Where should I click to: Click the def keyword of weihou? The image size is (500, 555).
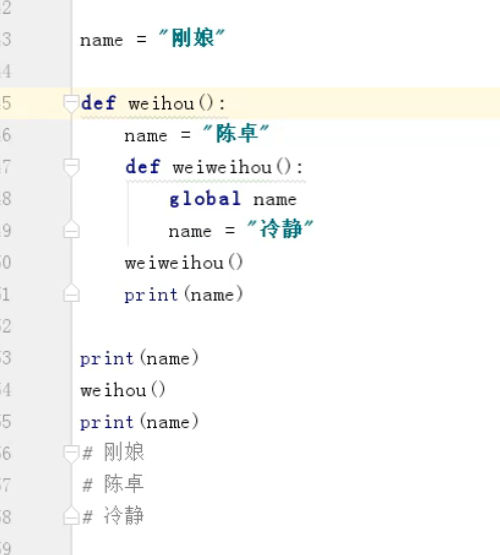click(x=99, y=103)
